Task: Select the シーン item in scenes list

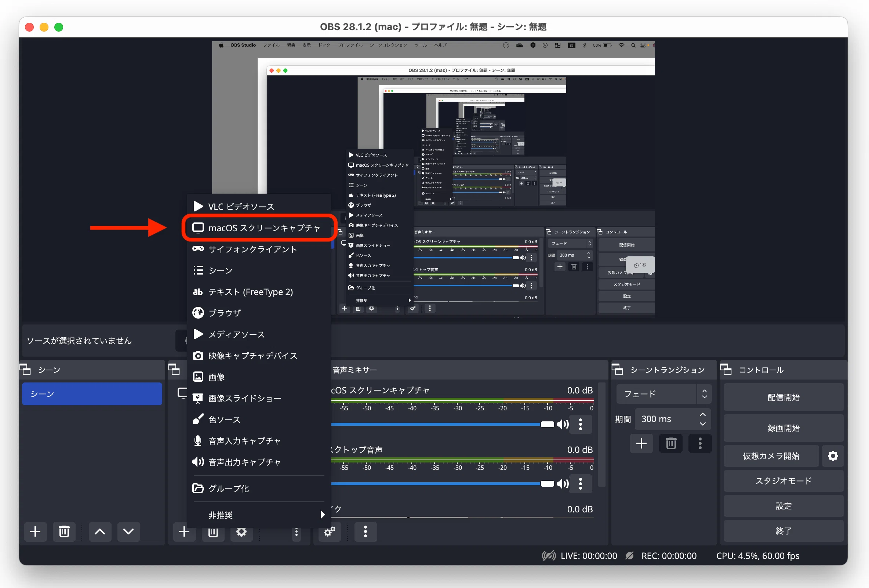Action: click(x=92, y=393)
